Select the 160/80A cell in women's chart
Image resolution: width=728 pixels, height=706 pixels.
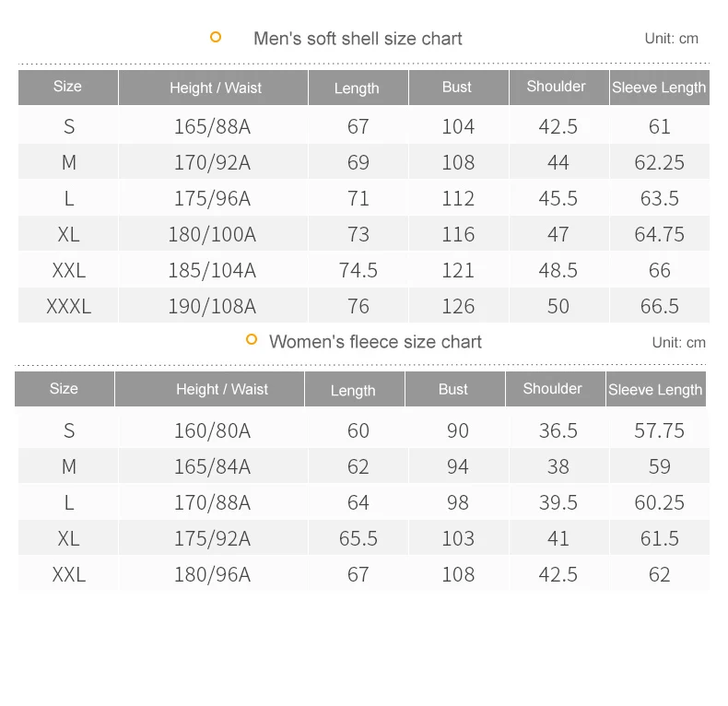click(x=212, y=430)
